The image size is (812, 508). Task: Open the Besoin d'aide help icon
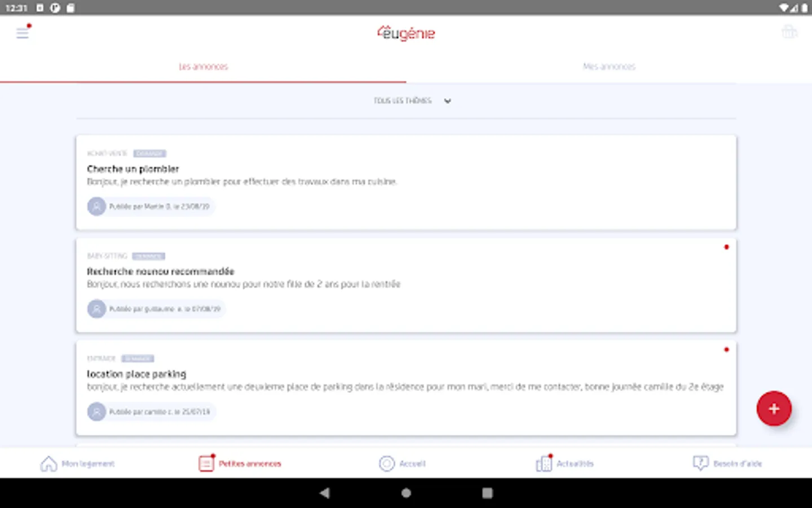[700, 463]
